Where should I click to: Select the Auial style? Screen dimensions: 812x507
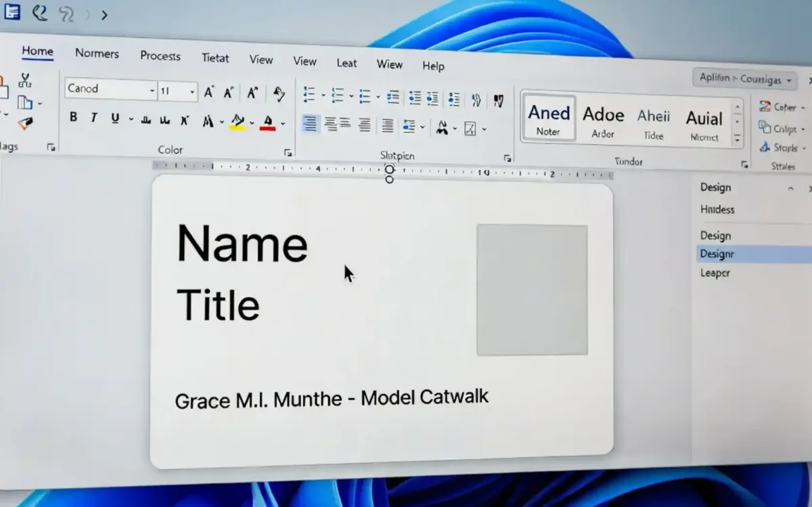tap(704, 125)
